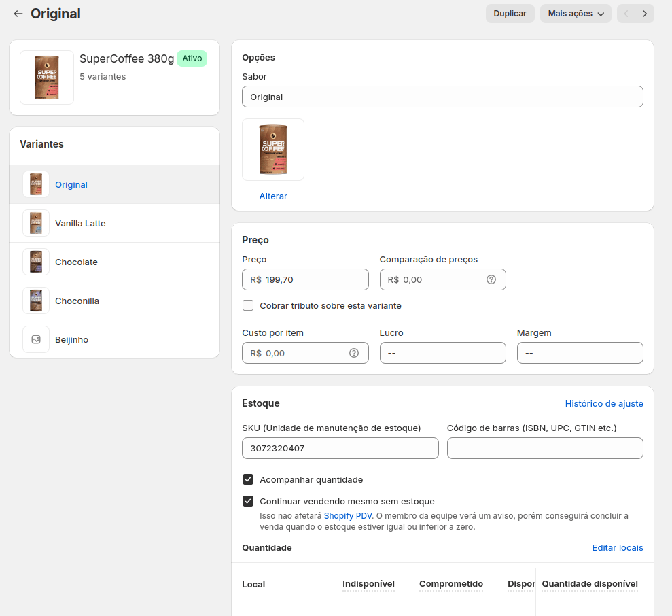Viewport: 672px width, 616px height.
Task: Select the Choconilla variant
Action: [114, 301]
